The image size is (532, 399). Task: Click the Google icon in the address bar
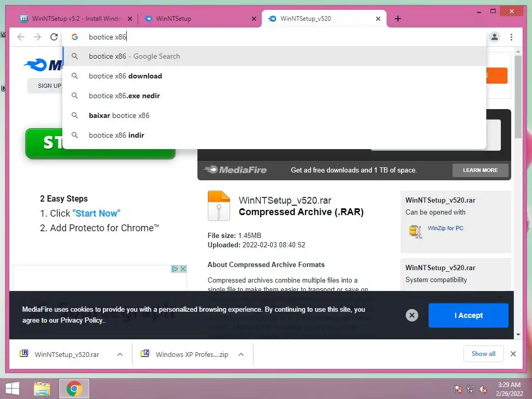75,37
